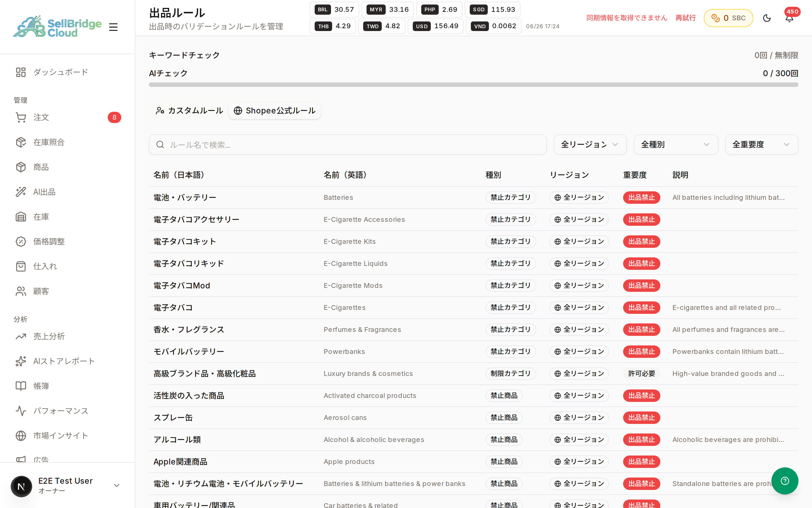Click the 06/26 17:24 rate timestamp
The height and width of the screenshot is (508, 812).
click(542, 26)
